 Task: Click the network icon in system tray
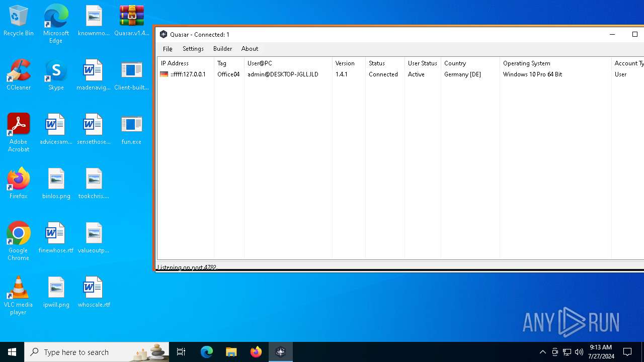[x=567, y=352]
